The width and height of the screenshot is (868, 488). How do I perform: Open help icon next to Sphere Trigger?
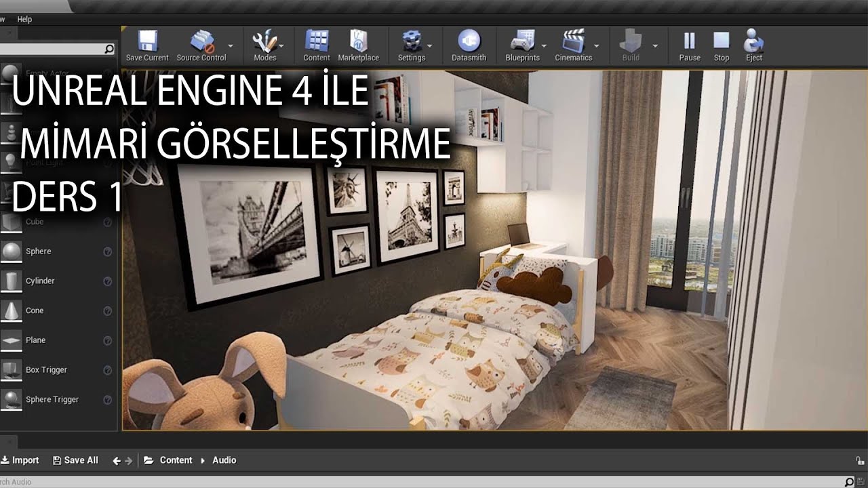click(x=107, y=400)
